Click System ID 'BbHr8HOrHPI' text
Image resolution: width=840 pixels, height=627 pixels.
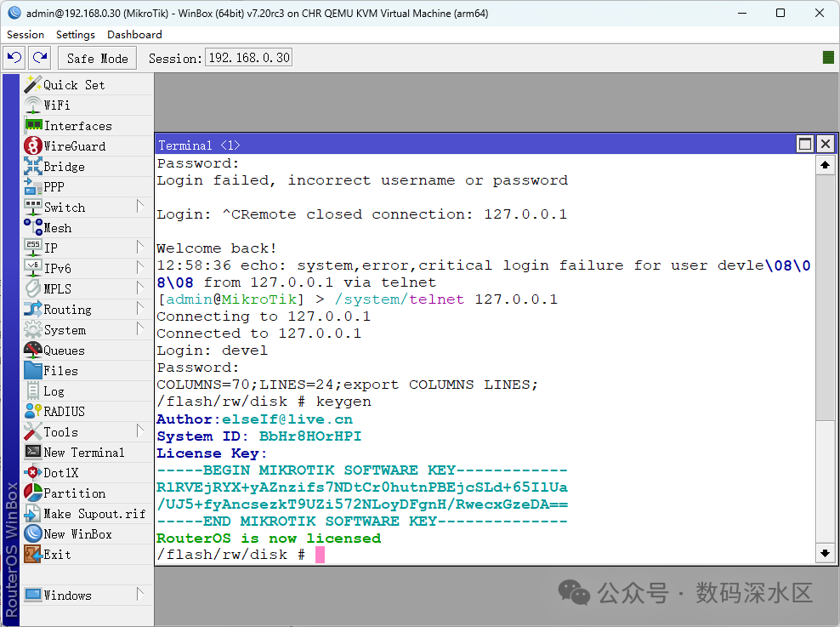click(310, 436)
